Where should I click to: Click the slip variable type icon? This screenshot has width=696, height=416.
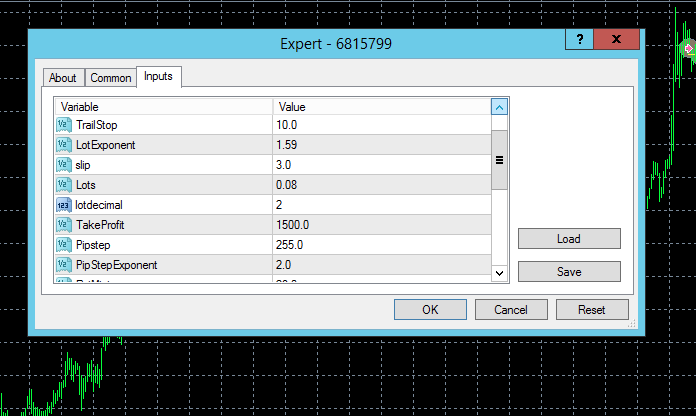pos(64,165)
